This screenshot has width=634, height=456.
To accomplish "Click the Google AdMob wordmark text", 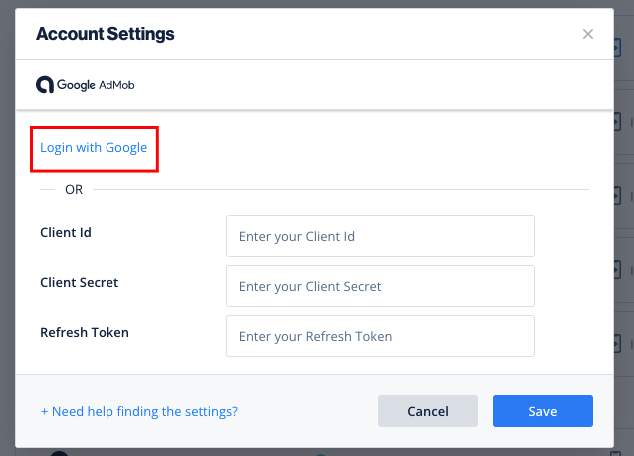I will point(96,85).
